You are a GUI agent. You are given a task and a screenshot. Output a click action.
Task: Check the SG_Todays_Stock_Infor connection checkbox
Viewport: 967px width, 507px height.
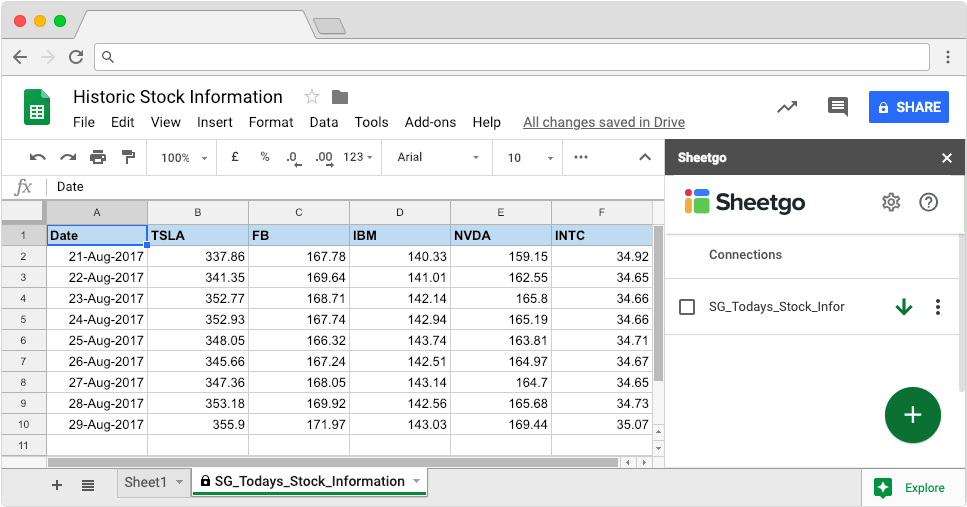coord(686,307)
